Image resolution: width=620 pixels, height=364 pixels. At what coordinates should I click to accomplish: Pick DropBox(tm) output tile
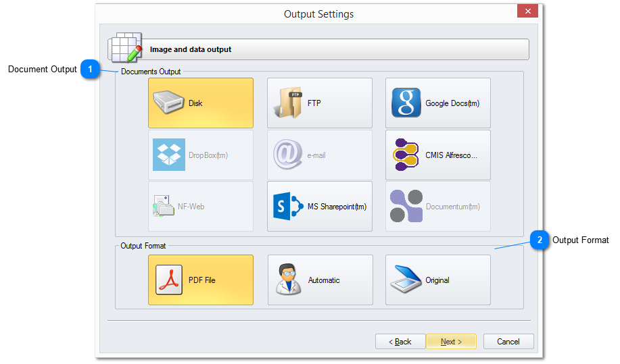pos(201,155)
